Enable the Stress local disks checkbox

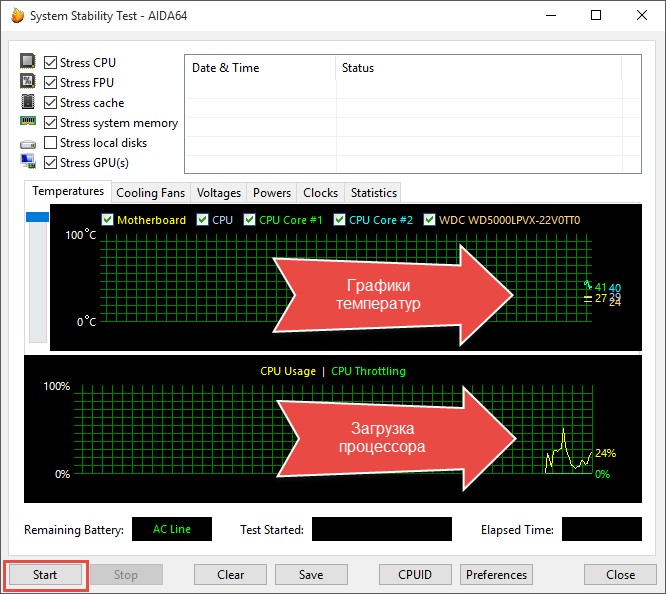51,143
